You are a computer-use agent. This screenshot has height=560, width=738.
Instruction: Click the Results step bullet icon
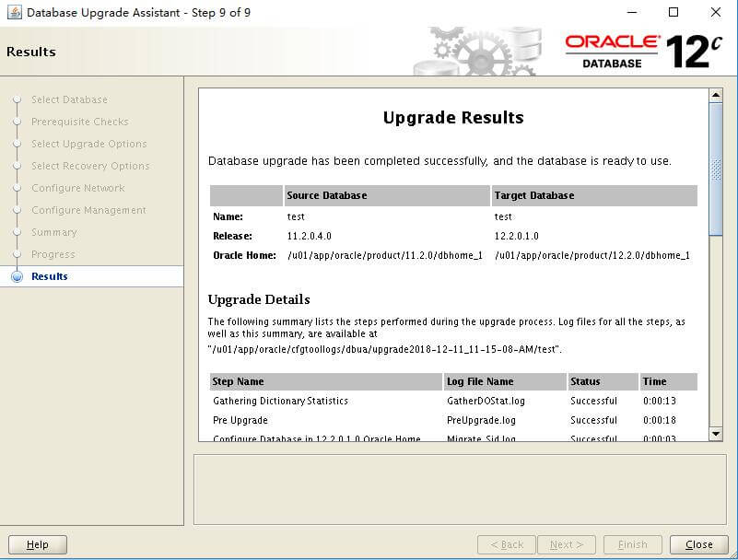tap(17, 276)
